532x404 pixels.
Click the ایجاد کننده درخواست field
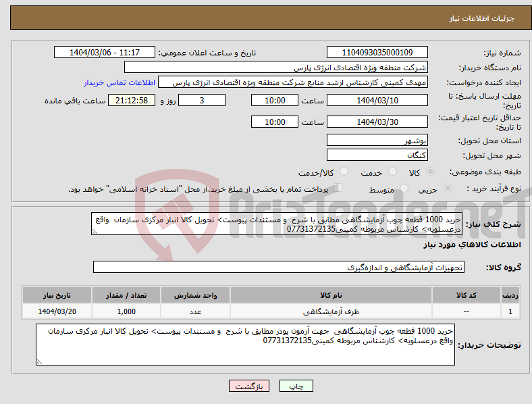tap(293, 82)
